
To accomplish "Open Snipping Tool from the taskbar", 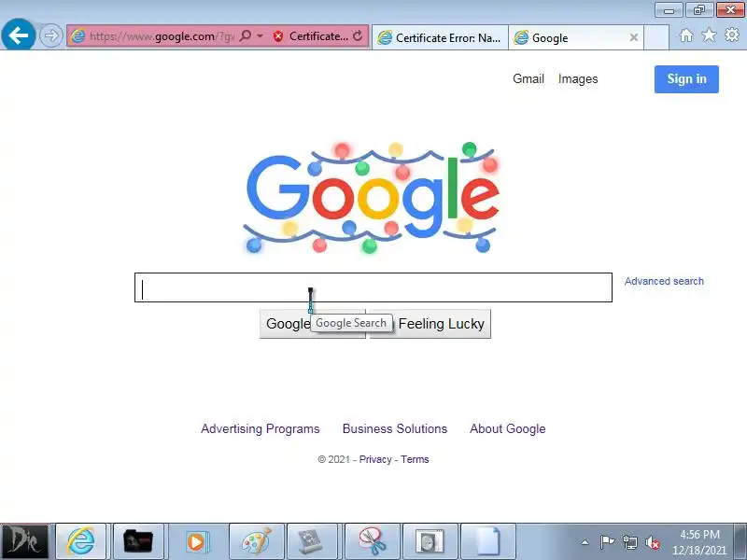I will [x=372, y=541].
